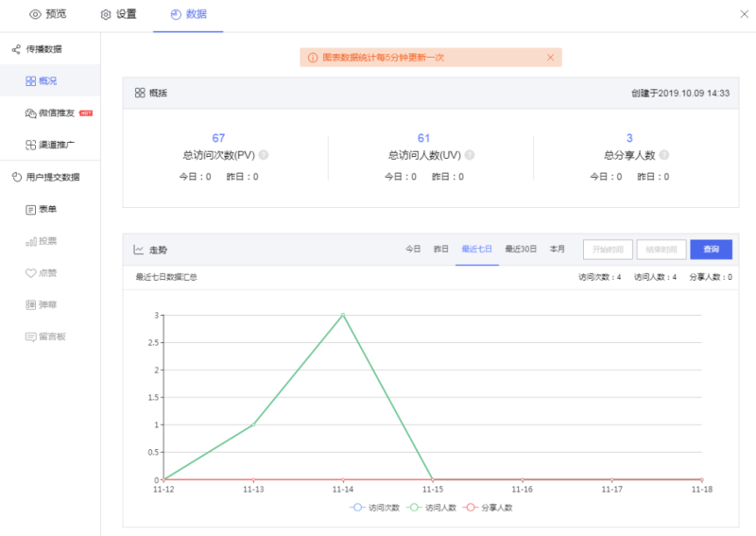
Task: Click the 查询 query button
Action: (x=711, y=250)
